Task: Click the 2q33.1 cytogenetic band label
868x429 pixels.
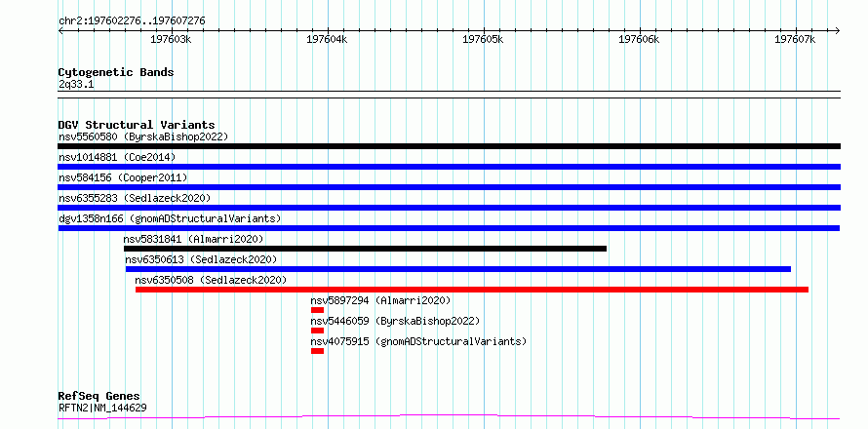Action: pyautogui.click(x=74, y=85)
